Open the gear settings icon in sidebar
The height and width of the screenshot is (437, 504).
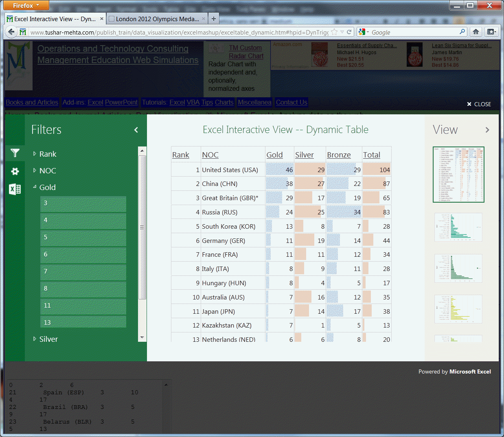[x=15, y=171]
